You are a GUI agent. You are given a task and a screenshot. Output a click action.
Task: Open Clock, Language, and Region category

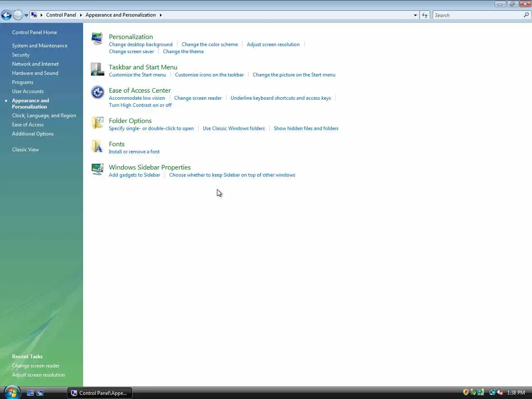tap(44, 116)
